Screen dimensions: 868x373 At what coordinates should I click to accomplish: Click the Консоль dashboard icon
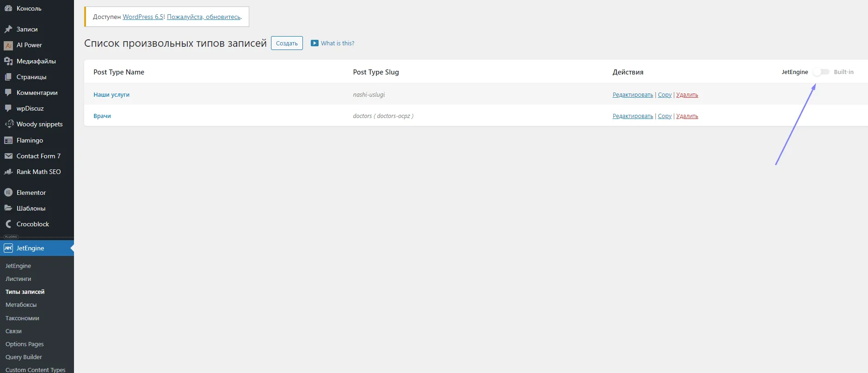tap(8, 8)
